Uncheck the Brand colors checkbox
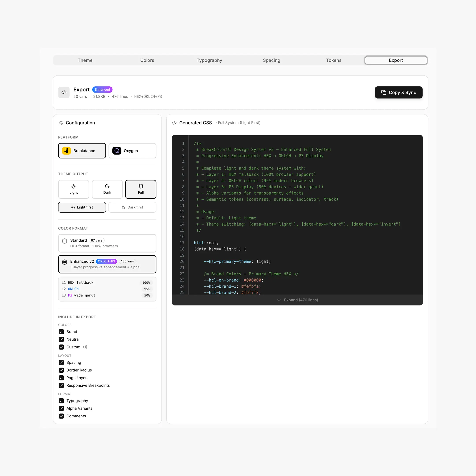Screen dimensions: 476x476 (x=61, y=332)
